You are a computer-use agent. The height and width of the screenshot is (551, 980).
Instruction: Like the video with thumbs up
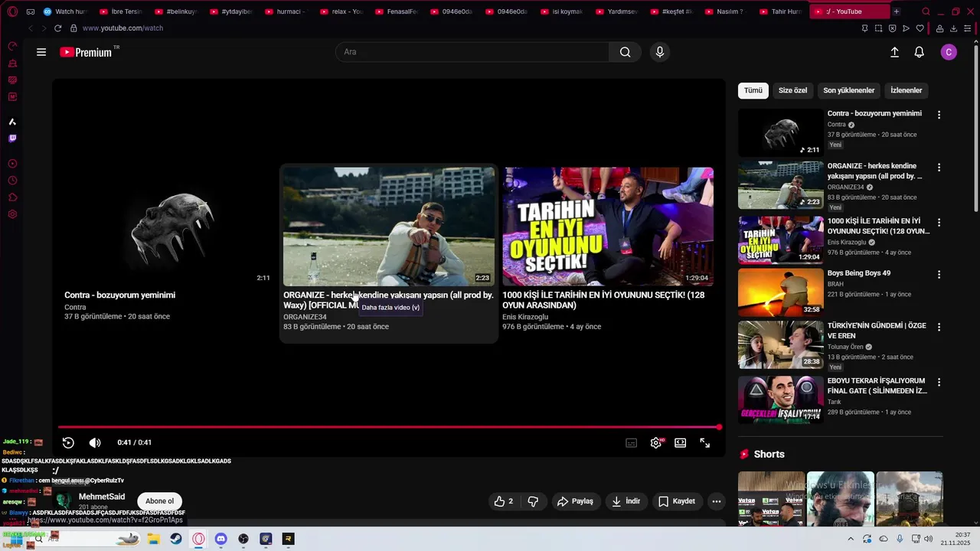pyautogui.click(x=504, y=501)
